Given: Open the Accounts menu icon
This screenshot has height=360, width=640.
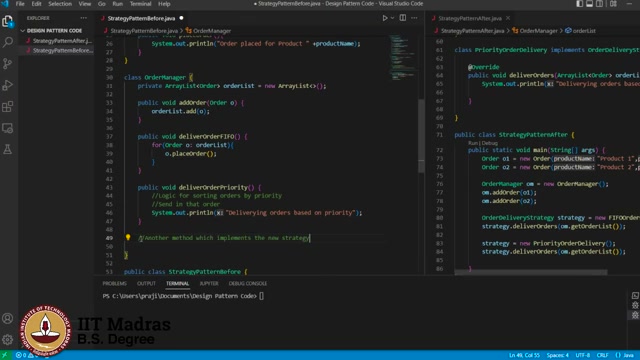Looking at the screenshot, I should coord(7,318).
